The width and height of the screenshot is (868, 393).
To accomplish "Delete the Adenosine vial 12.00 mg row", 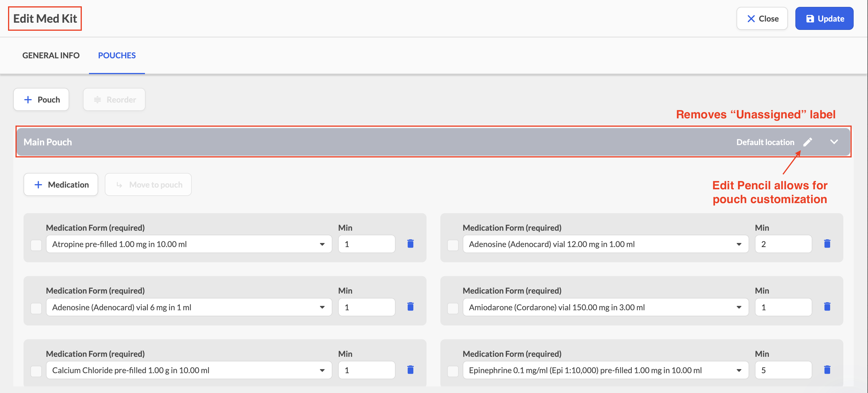I will [x=827, y=244].
